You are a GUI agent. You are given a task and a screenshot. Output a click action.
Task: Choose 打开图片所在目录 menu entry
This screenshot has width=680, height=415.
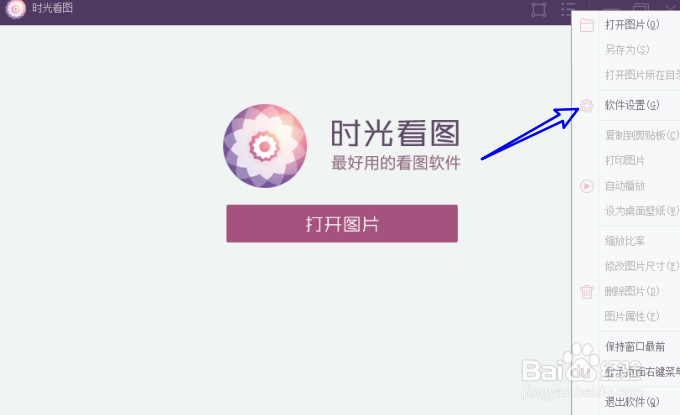click(642, 75)
